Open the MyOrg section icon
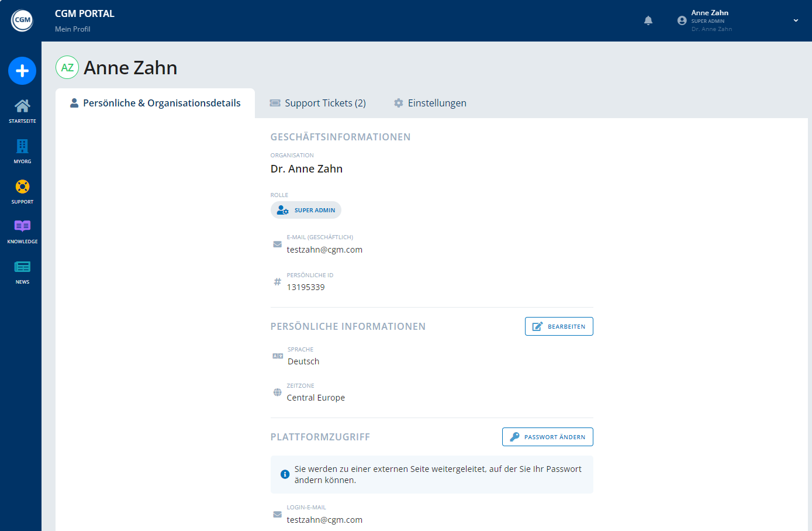The image size is (812, 531). pos(22,147)
